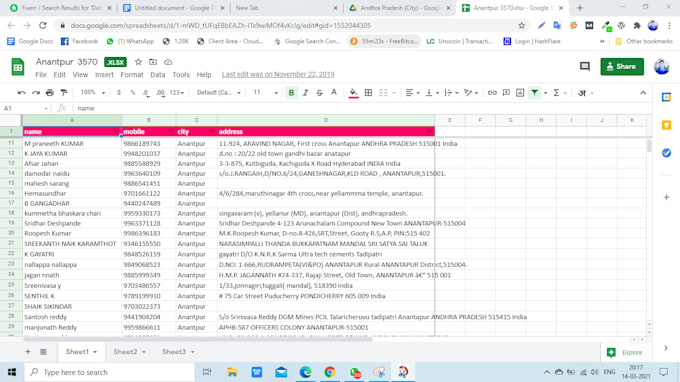Viewport: 680px width, 382px height.
Task: Open text wrapping dropdown
Action: pyautogui.click(x=451, y=93)
